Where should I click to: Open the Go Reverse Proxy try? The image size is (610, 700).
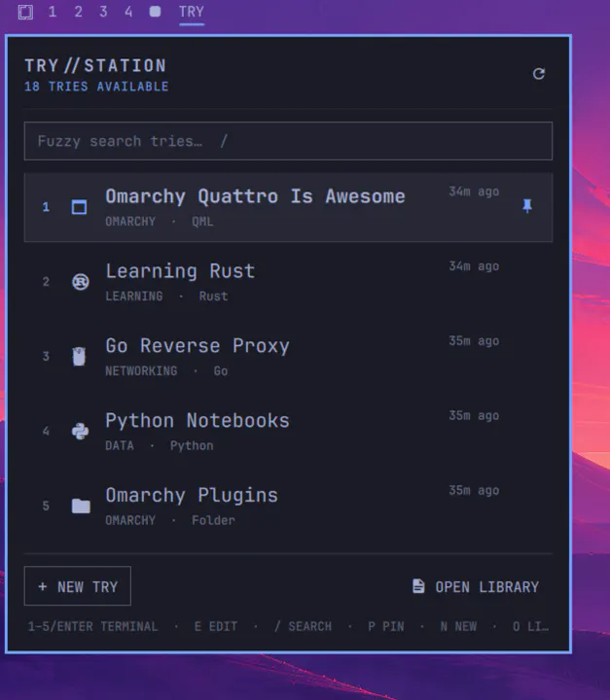(x=288, y=357)
